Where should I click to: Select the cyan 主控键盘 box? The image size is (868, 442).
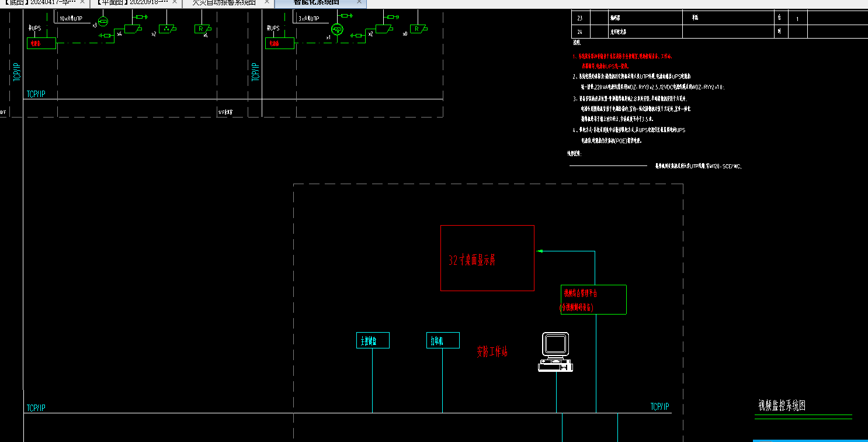(x=373, y=340)
